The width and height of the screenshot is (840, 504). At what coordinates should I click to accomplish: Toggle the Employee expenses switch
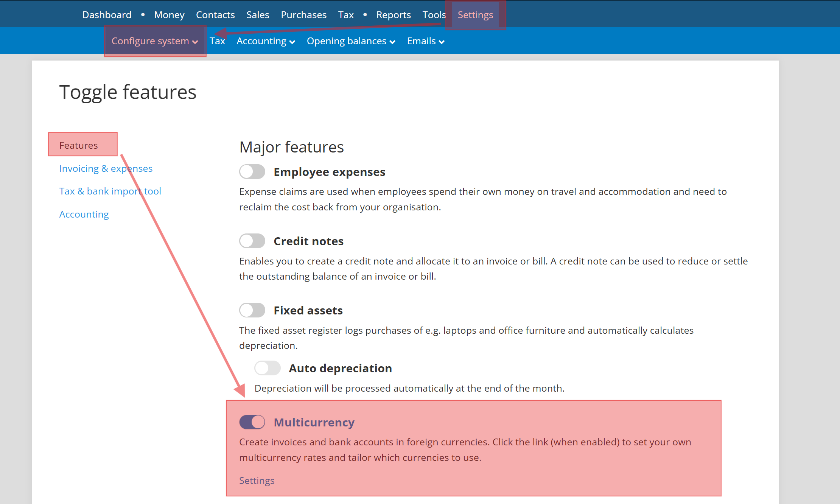coord(252,172)
